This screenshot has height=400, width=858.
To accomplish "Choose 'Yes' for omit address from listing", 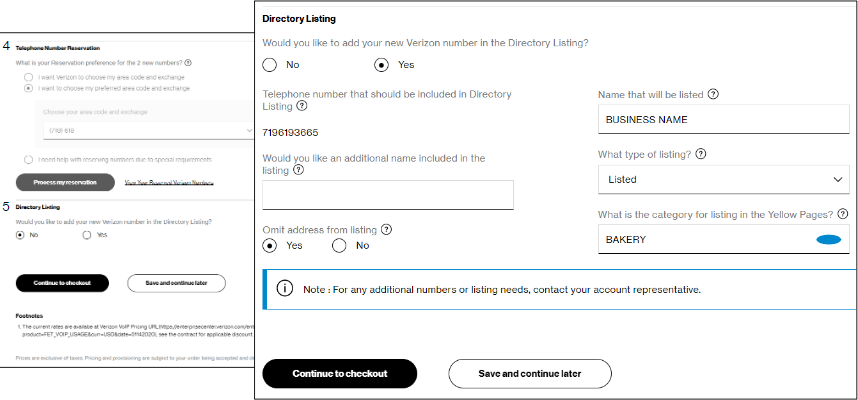I will [x=270, y=245].
